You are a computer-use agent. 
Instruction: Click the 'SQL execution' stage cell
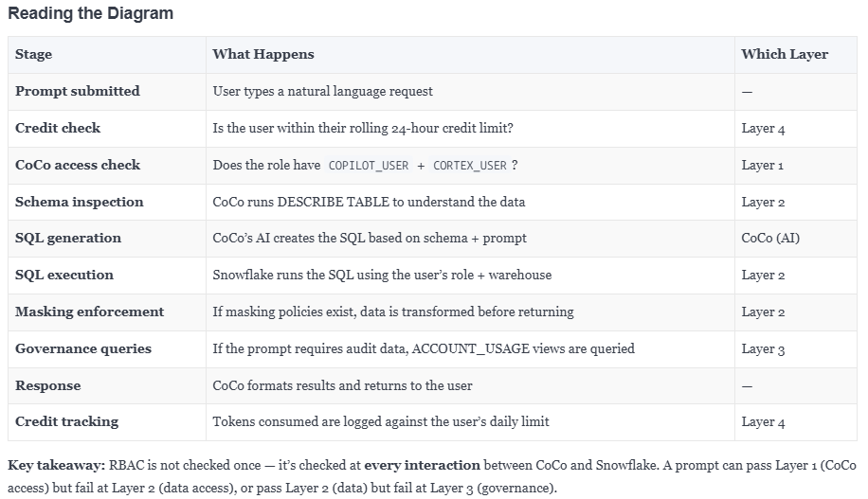107,275
